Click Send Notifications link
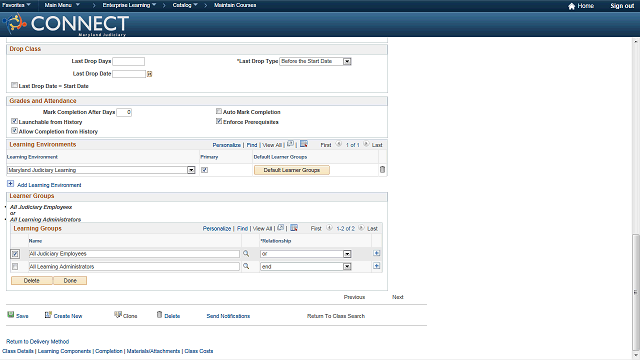The height and width of the screenshot is (360, 640). click(x=228, y=316)
